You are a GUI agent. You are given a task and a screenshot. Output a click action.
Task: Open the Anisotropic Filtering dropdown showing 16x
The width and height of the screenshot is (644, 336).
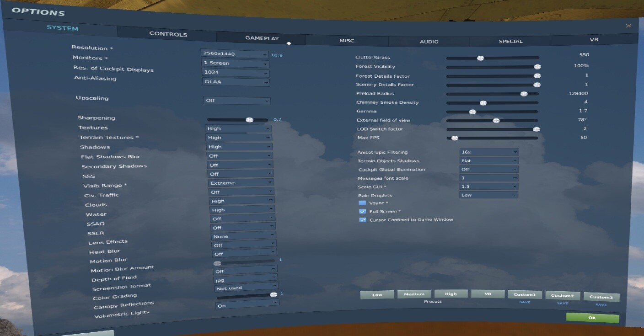point(488,152)
